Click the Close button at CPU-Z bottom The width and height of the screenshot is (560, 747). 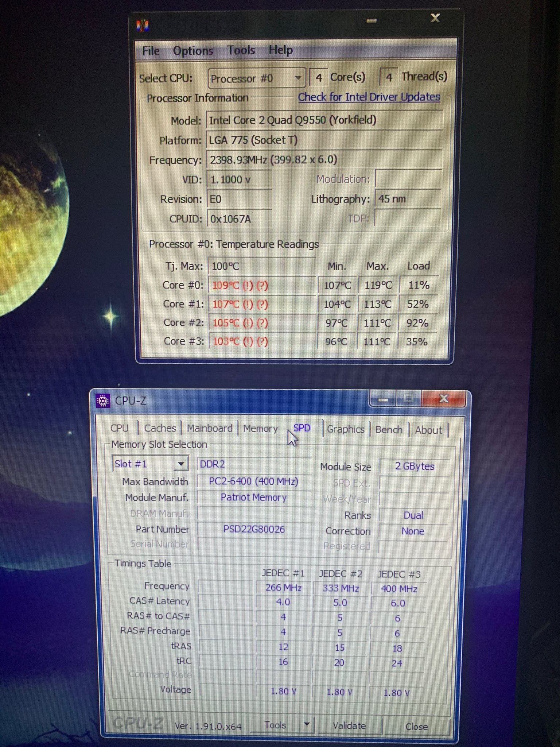(416, 727)
